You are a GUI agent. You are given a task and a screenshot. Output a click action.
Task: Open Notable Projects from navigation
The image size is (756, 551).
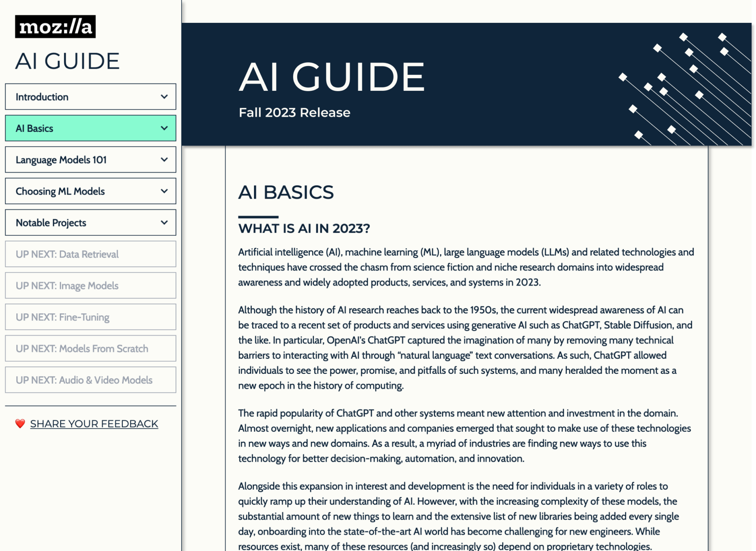click(x=74, y=222)
